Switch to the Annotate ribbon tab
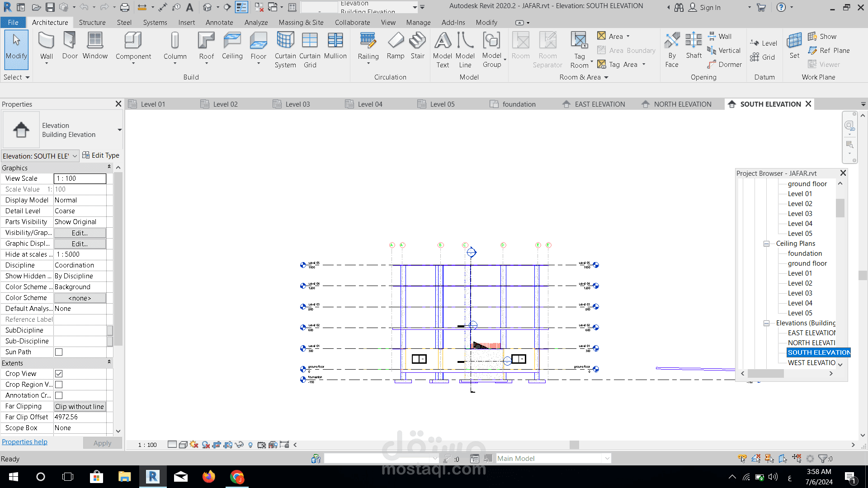This screenshot has width=868, height=488. [x=219, y=22]
